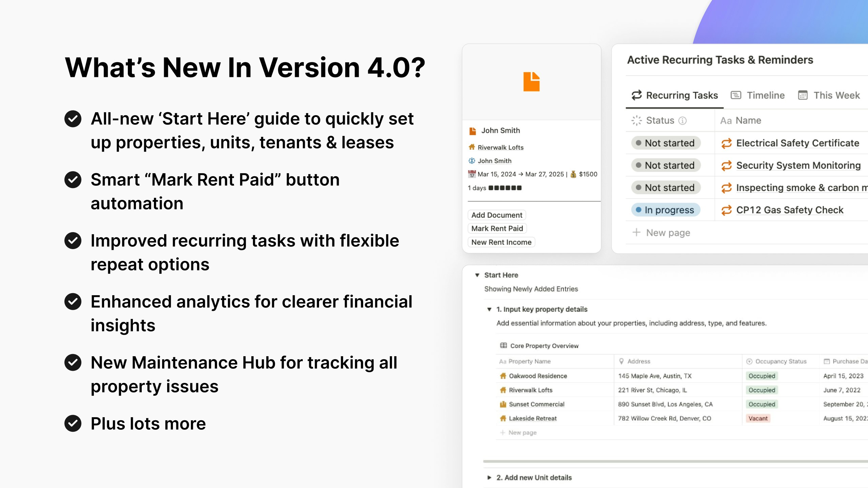Switch to the This Week tab

829,95
